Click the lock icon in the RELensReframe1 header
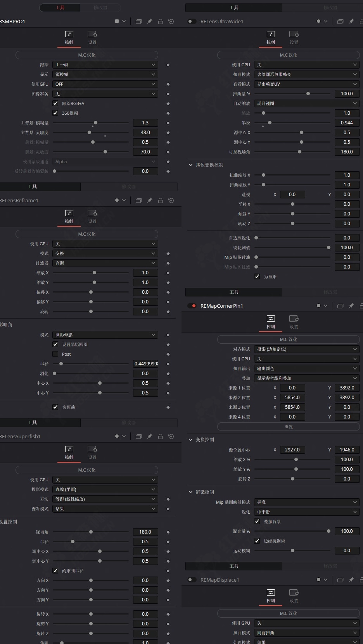Screen dimensions: 363x644 point(160,200)
